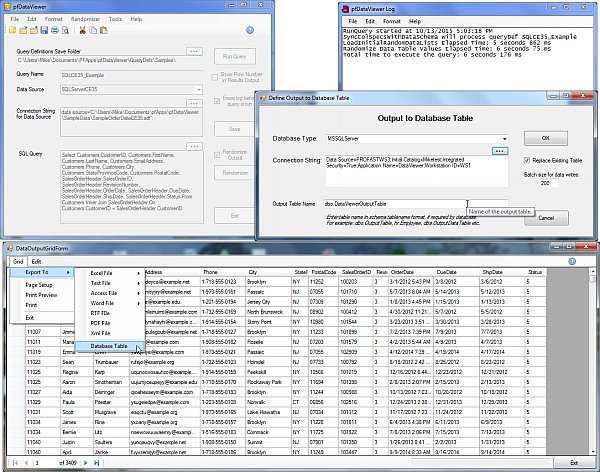Click the Run Query button
This screenshot has width=600, height=472.
pos(235,57)
